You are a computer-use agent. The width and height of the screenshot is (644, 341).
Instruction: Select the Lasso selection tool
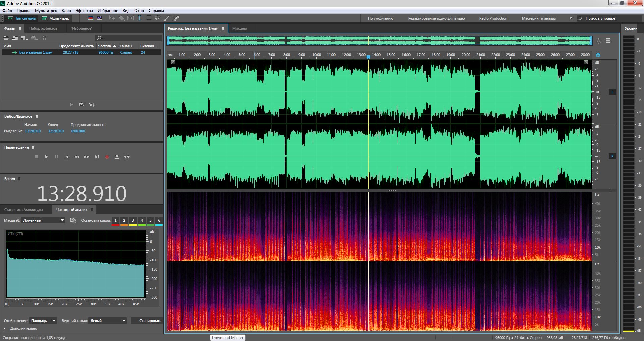coord(157,18)
